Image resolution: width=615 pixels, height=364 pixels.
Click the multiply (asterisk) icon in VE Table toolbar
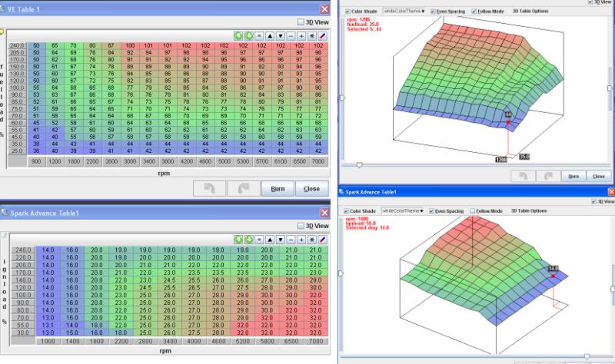coord(312,36)
